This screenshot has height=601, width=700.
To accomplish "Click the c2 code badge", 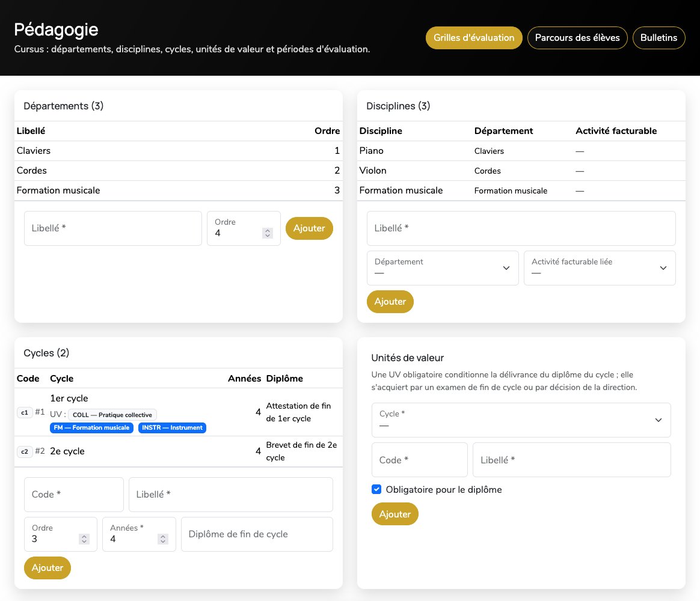I will [x=25, y=451].
